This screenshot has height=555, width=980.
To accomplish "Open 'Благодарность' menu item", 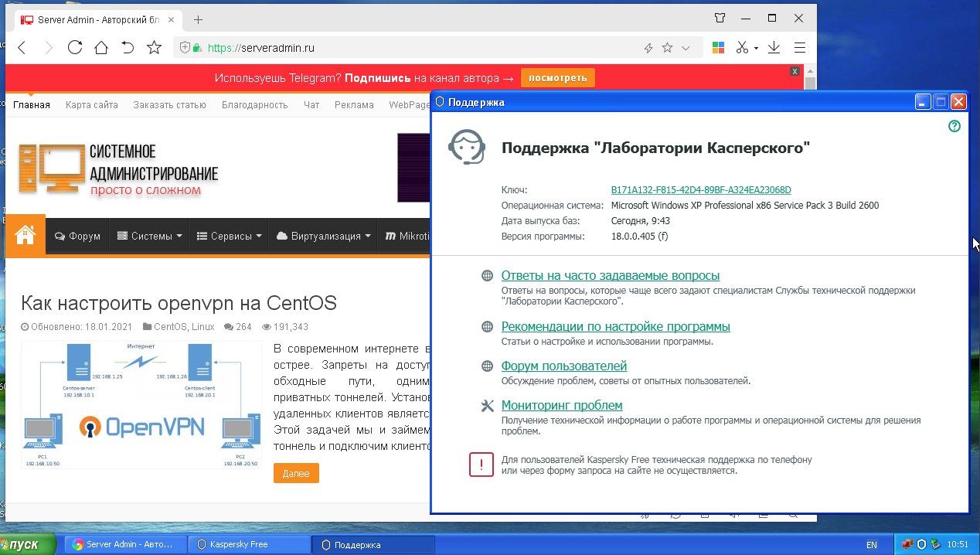I will click(255, 105).
